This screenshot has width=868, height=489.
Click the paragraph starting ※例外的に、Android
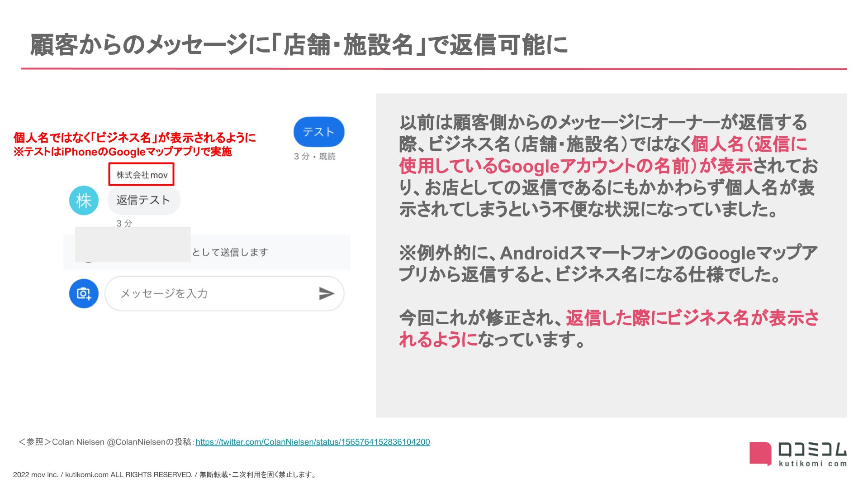608,264
